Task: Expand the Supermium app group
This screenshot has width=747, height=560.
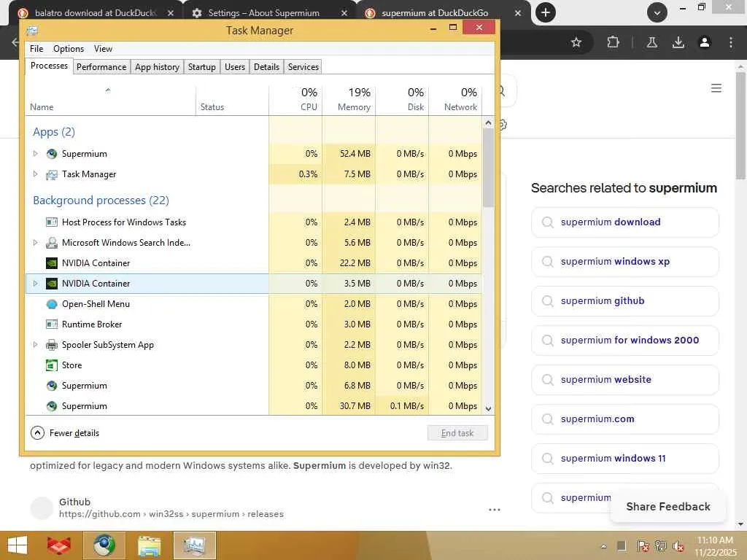Action: coord(35,153)
